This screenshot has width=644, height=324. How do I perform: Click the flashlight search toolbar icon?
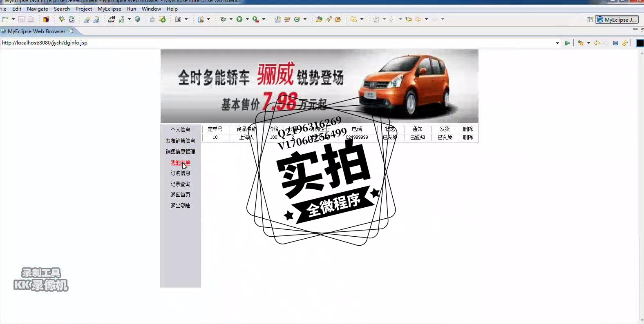(x=329, y=19)
